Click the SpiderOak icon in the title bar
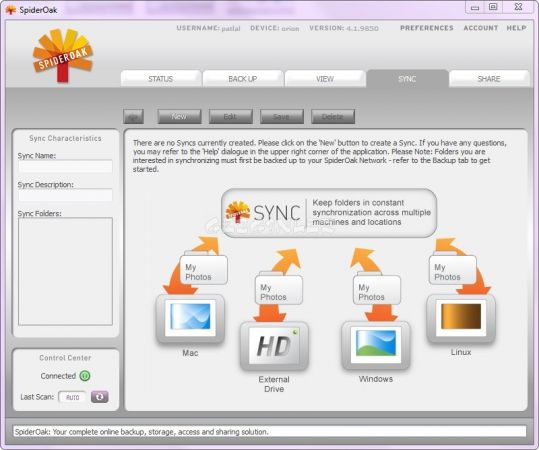The height and width of the screenshot is (450, 539). pyautogui.click(x=11, y=10)
